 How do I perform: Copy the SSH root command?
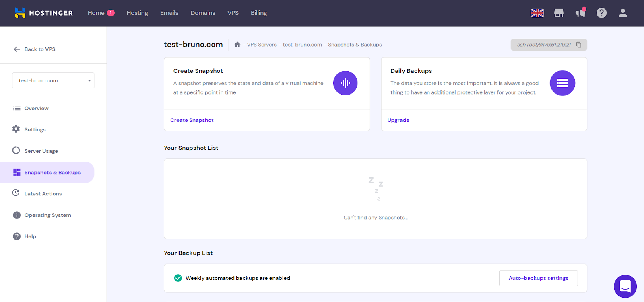click(x=579, y=45)
